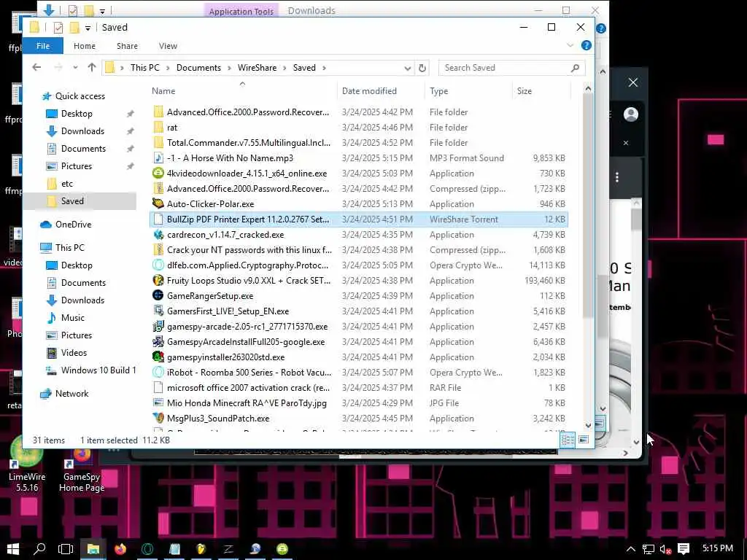Viewport: 747px width, 560px height.
Task: Click the This PC breadcrumb segment
Action: (145, 68)
